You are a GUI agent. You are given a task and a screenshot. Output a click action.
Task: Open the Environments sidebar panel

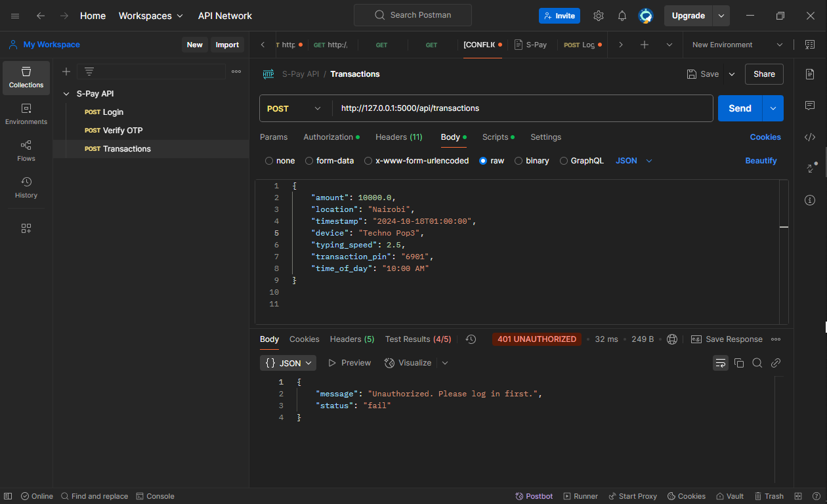point(26,114)
